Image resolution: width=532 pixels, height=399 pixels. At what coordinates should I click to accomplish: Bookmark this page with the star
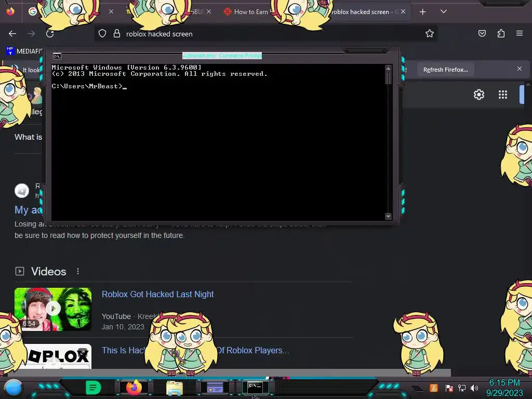430,33
